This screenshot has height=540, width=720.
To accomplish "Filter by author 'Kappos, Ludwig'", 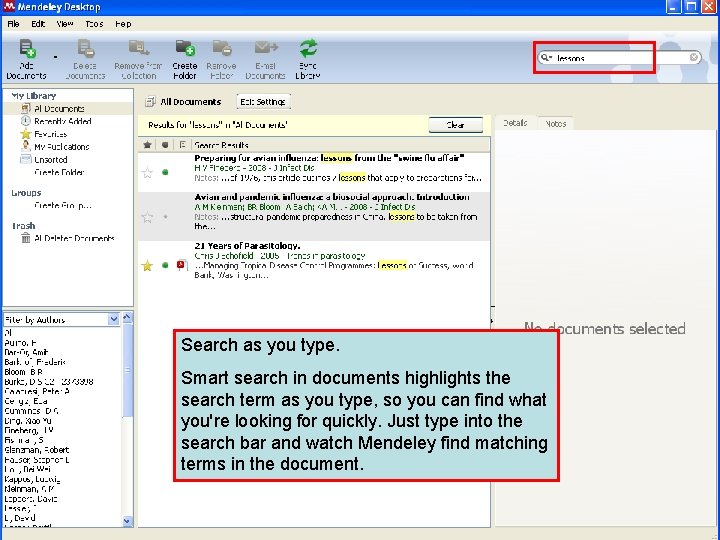I will click(x=32, y=479).
